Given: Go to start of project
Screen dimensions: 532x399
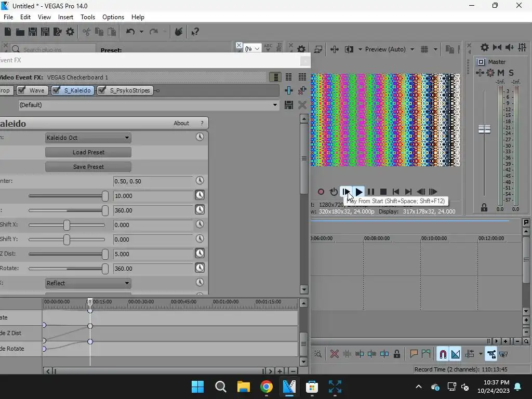Looking at the screenshot, I should (x=395, y=192).
